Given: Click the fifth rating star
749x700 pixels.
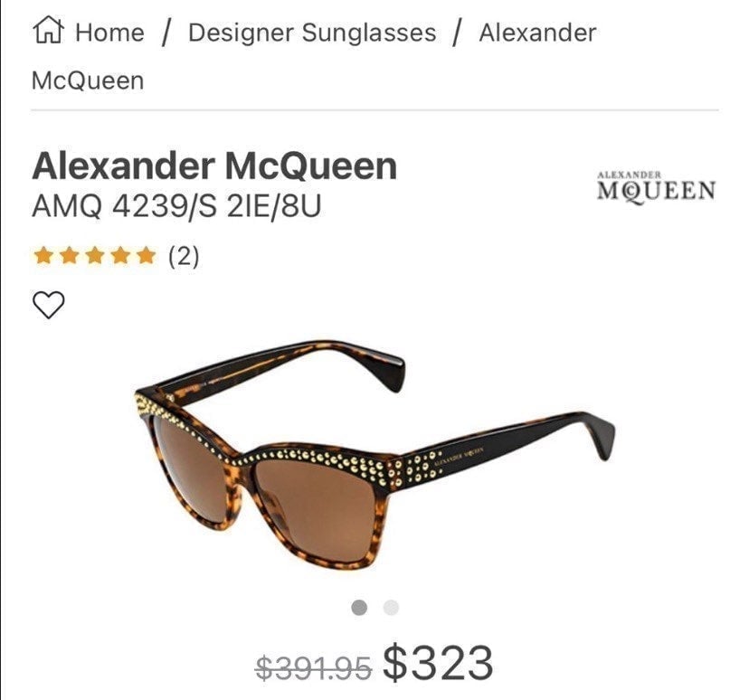Looking at the screenshot, I should coord(147,255).
